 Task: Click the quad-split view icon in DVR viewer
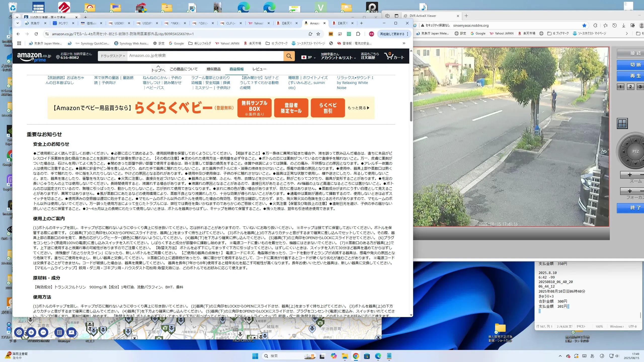(622, 123)
